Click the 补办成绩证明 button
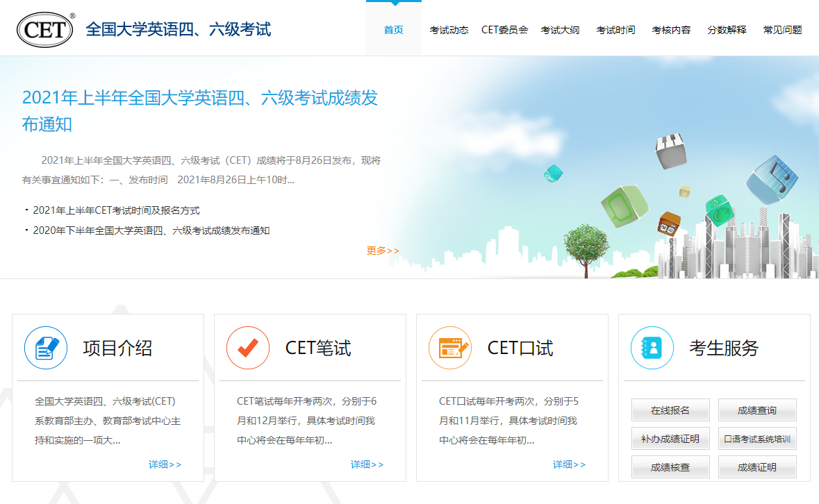 [670, 439]
